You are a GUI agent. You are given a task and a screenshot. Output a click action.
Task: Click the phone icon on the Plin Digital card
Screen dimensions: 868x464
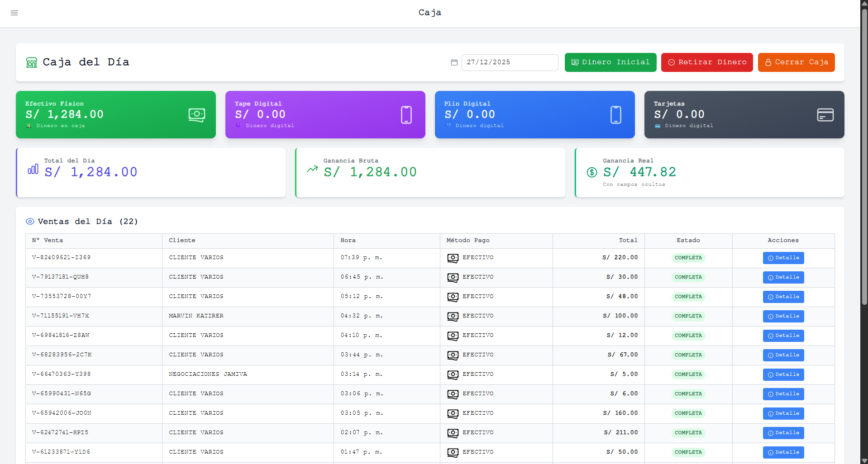(616, 115)
